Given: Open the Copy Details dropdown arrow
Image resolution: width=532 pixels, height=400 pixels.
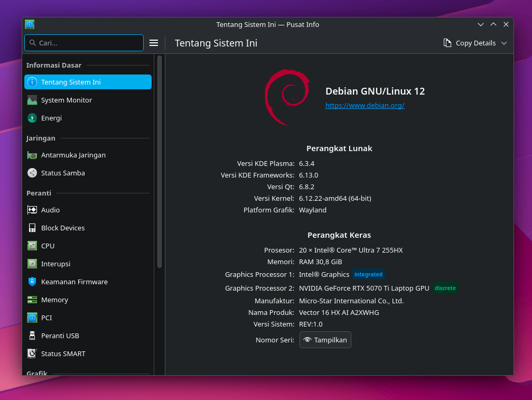Looking at the screenshot, I should coord(504,43).
